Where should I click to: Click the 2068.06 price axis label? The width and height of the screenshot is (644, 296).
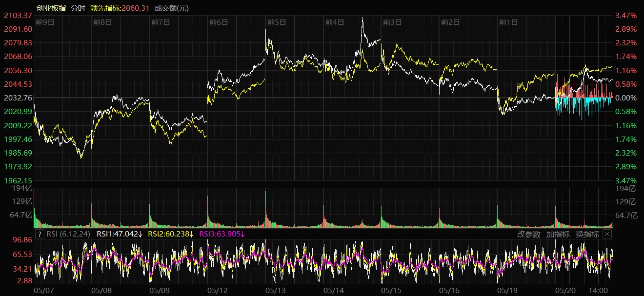pos(18,57)
